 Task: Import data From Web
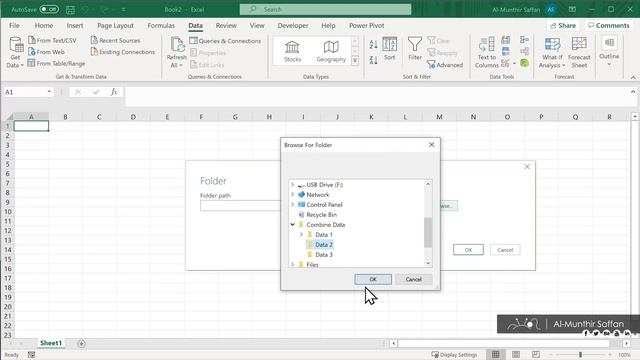(x=46, y=52)
